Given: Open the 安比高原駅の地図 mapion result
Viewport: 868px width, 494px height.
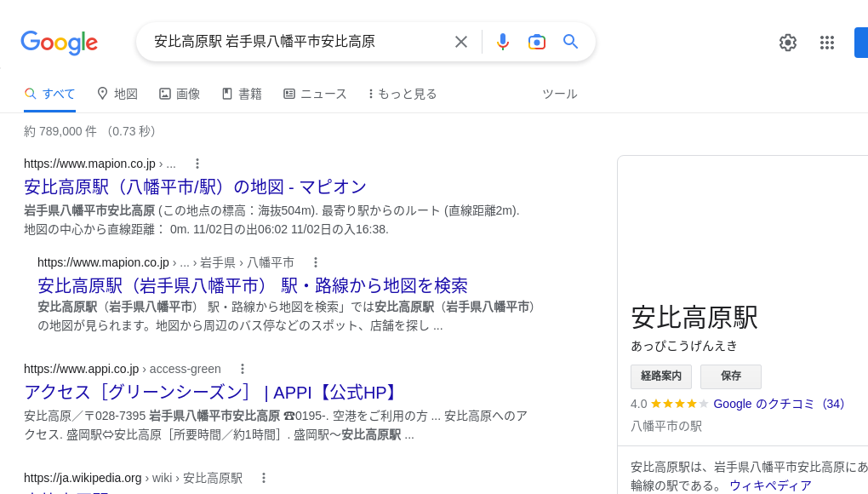Looking at the screenshot, I should click(x=195, y=187).
